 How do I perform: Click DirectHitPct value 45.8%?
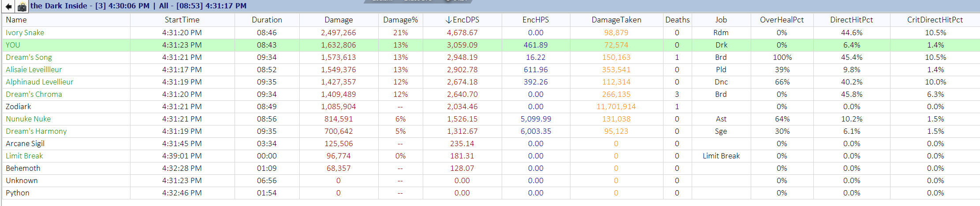click(852, 94)
